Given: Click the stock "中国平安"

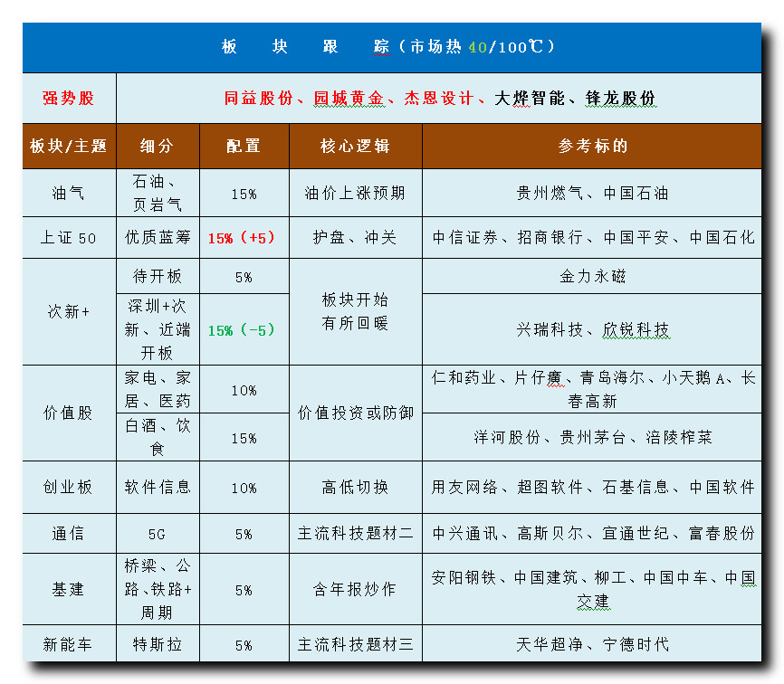Looking at the screenshot, I should click(636, 237).
